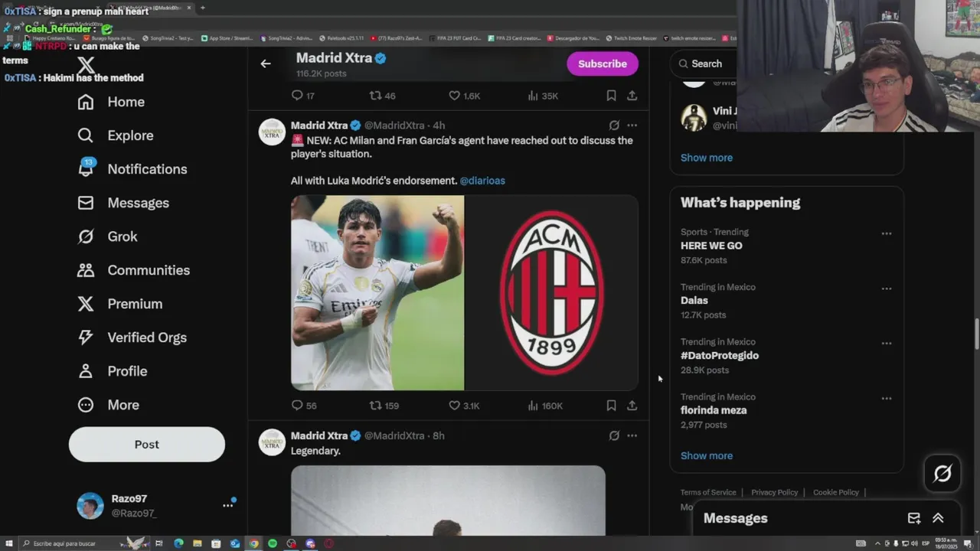Image resolution: width=980 pixels, height=551 pixels.
Task: Reply to the AC Milan post with 56 replies
Action: (x=304, y=406)
